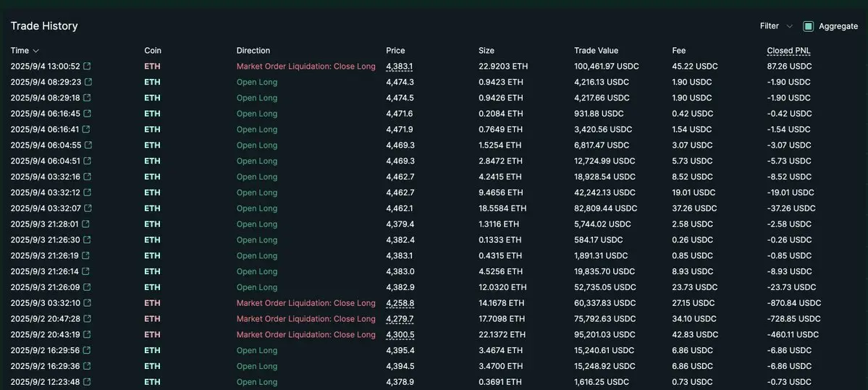Select ETH coin in the 13:00:52 row
Screen dimensions: 868x390
[x=152, y=67]
